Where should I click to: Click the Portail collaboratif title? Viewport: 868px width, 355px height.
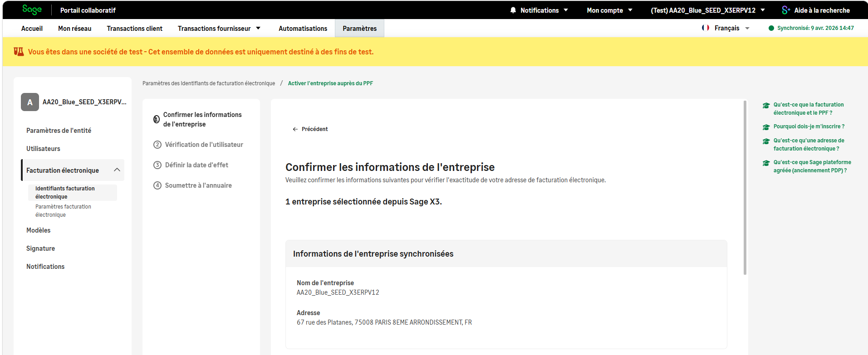[88, 10]
